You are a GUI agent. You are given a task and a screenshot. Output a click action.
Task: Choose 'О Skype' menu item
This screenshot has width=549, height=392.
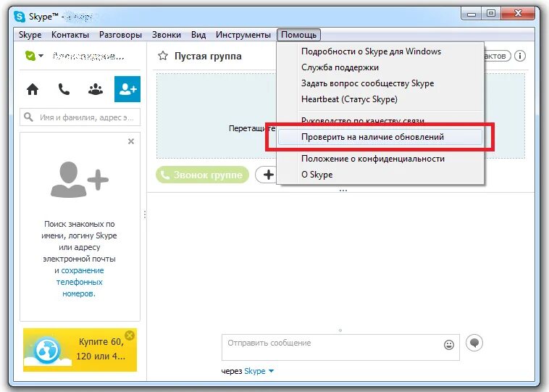point(380,175)
